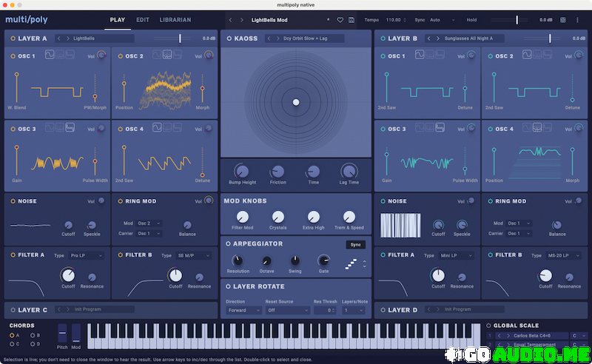Click the Crystals mod knob
Viewport: 592px width, 364px height.
[x=278, y=217]
